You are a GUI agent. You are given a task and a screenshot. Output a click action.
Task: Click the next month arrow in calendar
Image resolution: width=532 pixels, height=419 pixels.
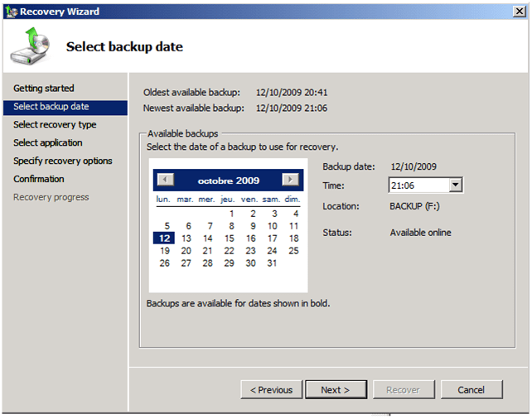coord(290,180)
